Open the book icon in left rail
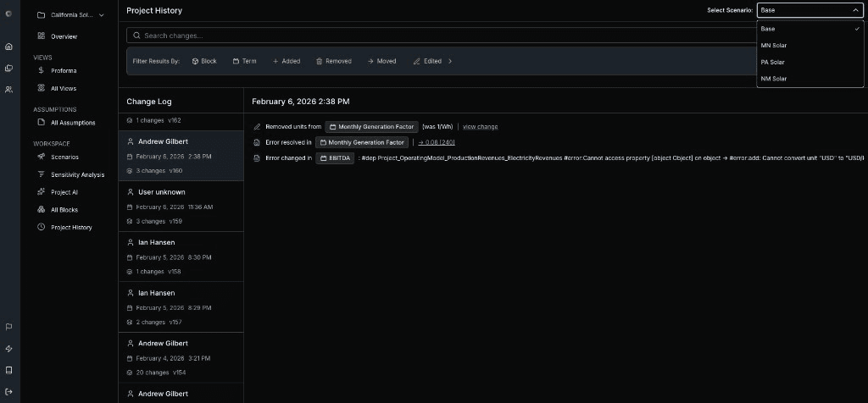Image resolution: width=868 pixels, height=403 pixels. click(8, 370)
